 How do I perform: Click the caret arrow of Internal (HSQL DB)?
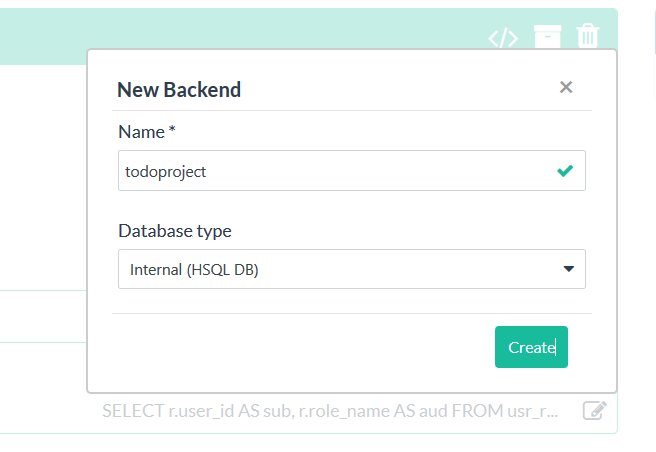[x=569, y=269]
